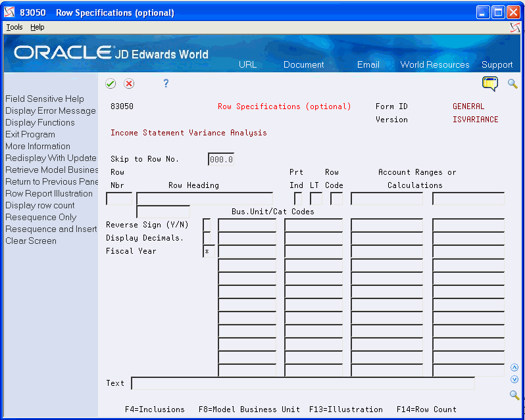This screenshot has width=525, height=420.
Task: Click the magnifier icon below scroll arrows
Action: point(514,395)
